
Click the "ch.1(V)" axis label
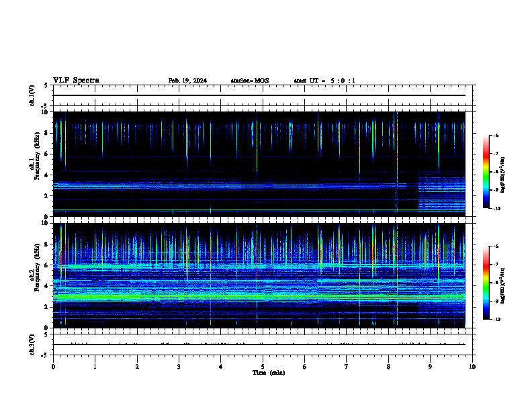tap(32, 95)
